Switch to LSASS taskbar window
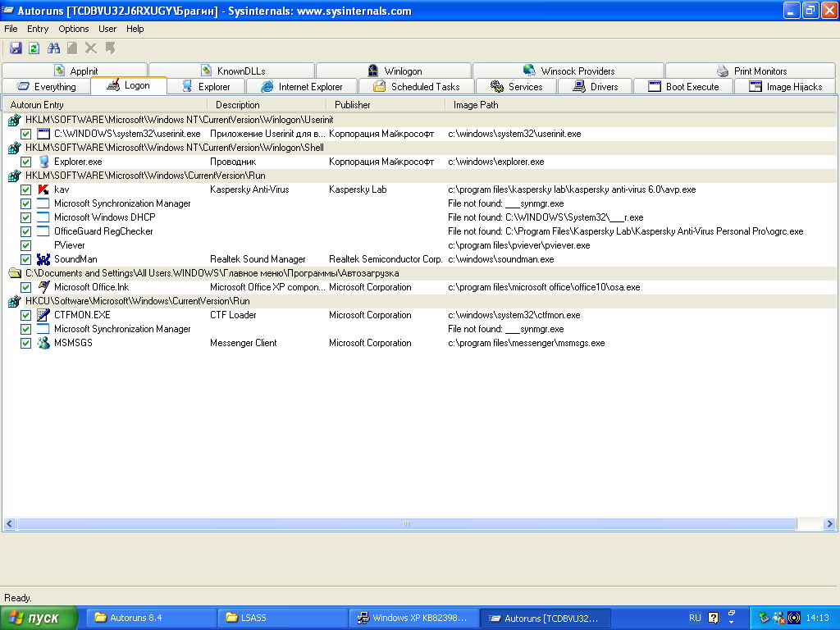Viewport: 840px width, 630px height. point(283,619)
